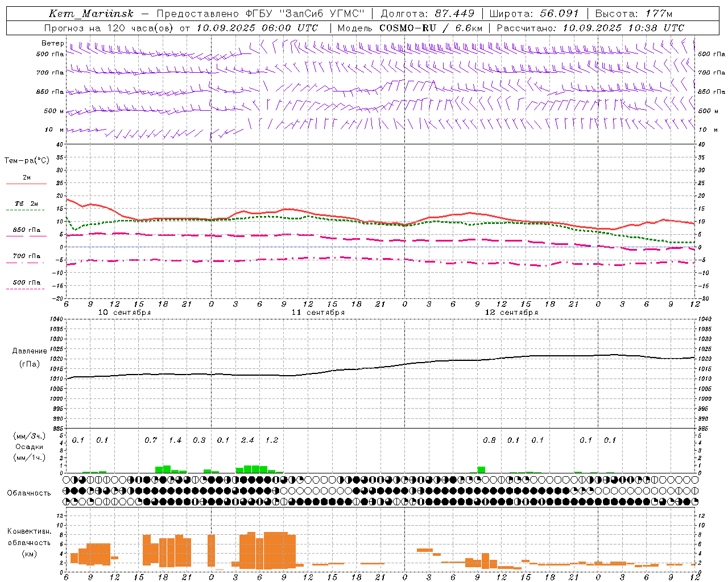Click the 700 гПа temperature legend entry

click(27, 256)
